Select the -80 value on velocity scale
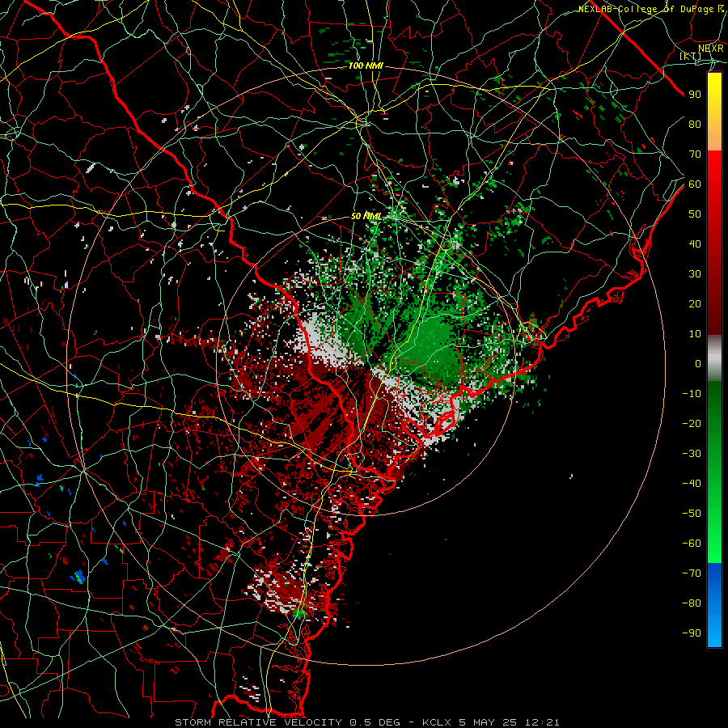The height and width of the screenshot is (728, 728). [x=692, y=603]
